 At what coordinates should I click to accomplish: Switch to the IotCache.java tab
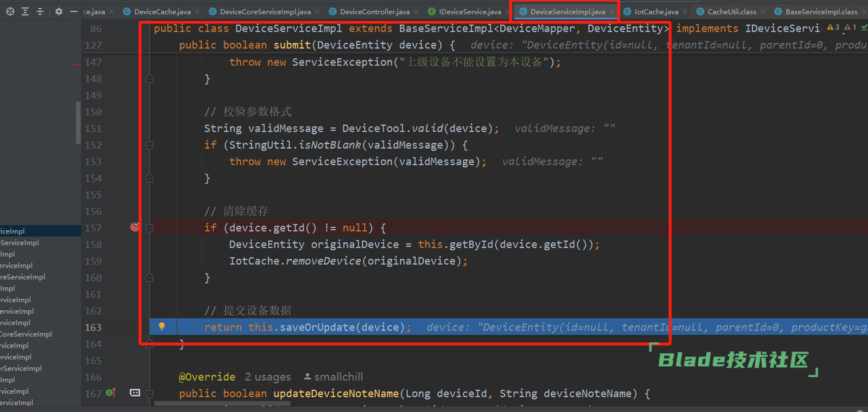point(656,11)
